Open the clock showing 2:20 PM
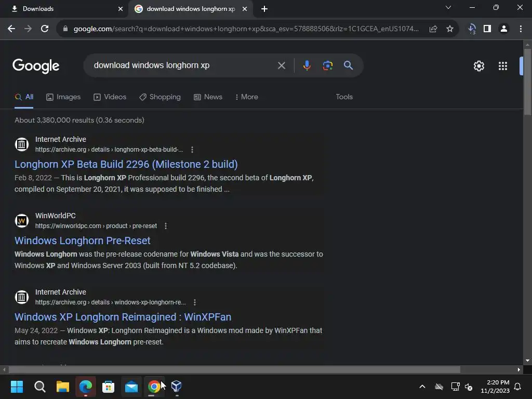The image size is (532, 399). [495, 387]
